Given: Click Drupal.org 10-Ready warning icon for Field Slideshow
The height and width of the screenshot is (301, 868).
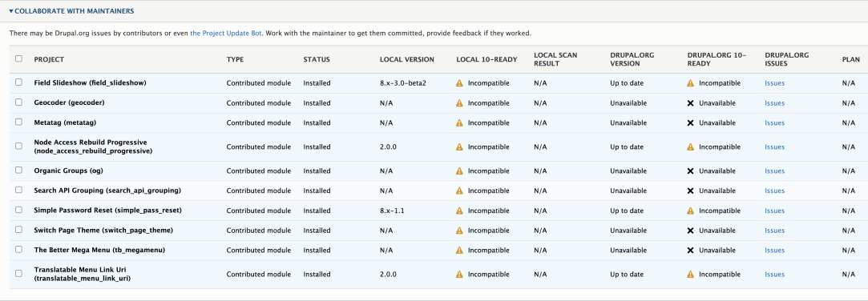Looking at the screenshot, I should [690, 83].
